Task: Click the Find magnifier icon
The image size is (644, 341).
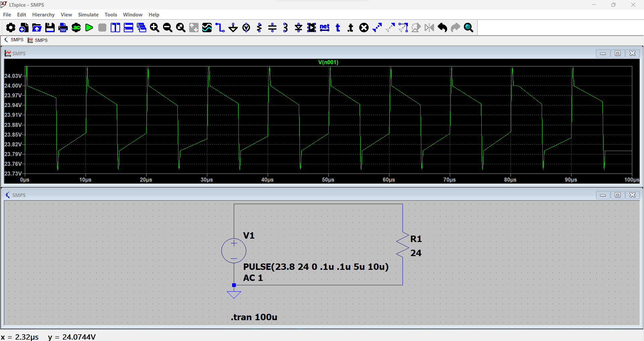Action: tap(469, 28)
